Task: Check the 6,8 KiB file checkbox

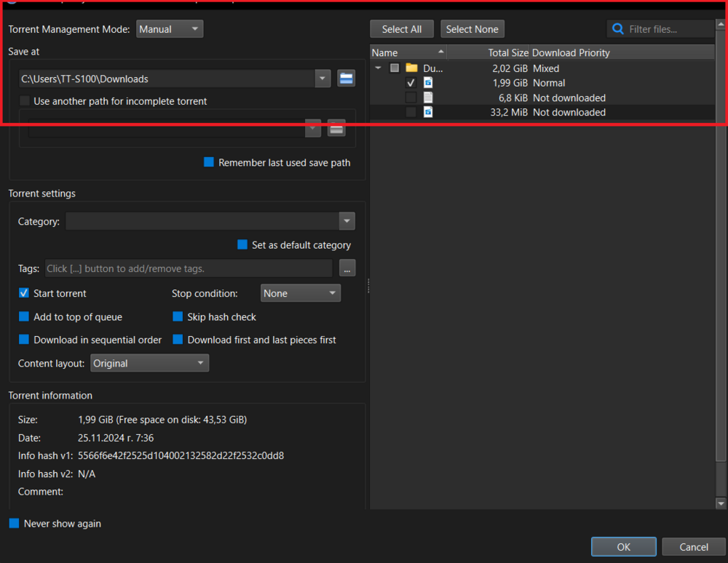Action: pyautogui.click(x=411, y=98)
